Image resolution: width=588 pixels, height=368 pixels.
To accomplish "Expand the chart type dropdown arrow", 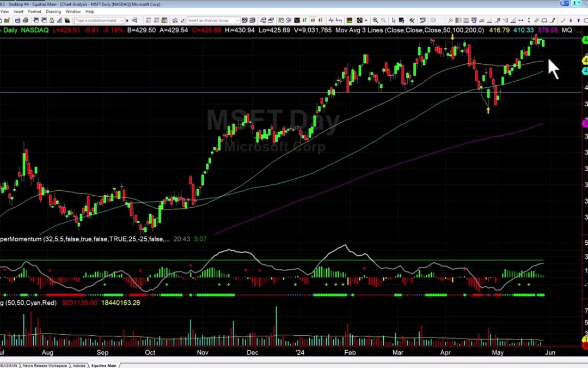I will [365, 21].
